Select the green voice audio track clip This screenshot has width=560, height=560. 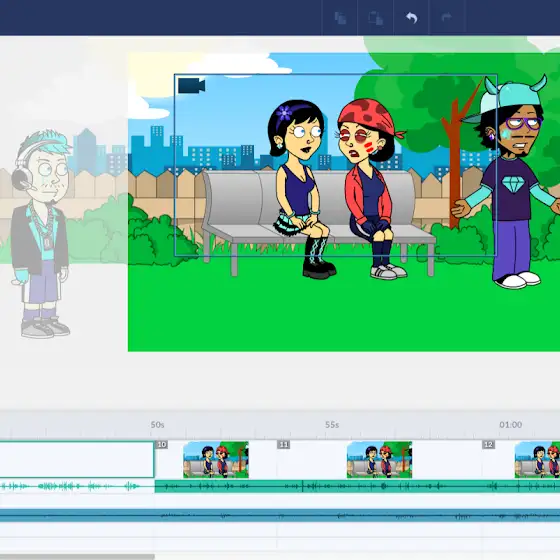[x=357, y=486]
